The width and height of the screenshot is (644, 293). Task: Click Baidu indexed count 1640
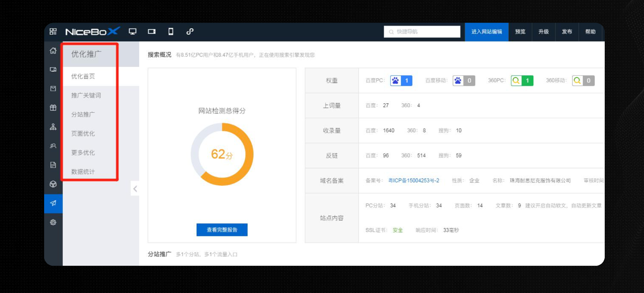[x=389, y=130]
